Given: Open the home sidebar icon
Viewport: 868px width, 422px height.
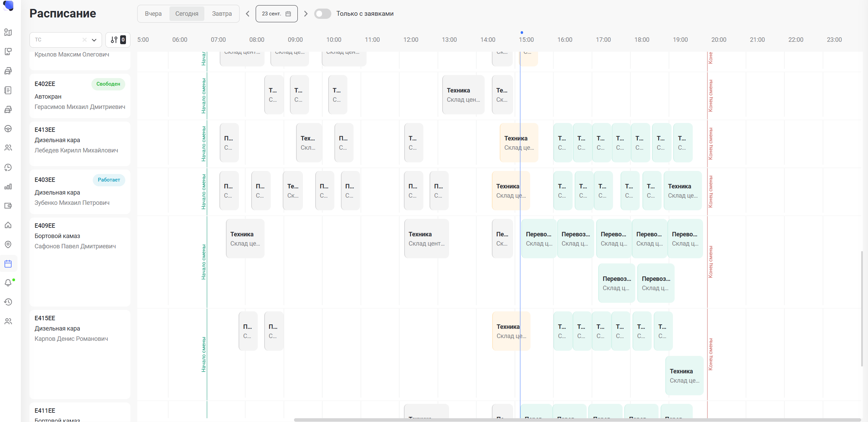Looking at the screenshot, I should (8, 225).
